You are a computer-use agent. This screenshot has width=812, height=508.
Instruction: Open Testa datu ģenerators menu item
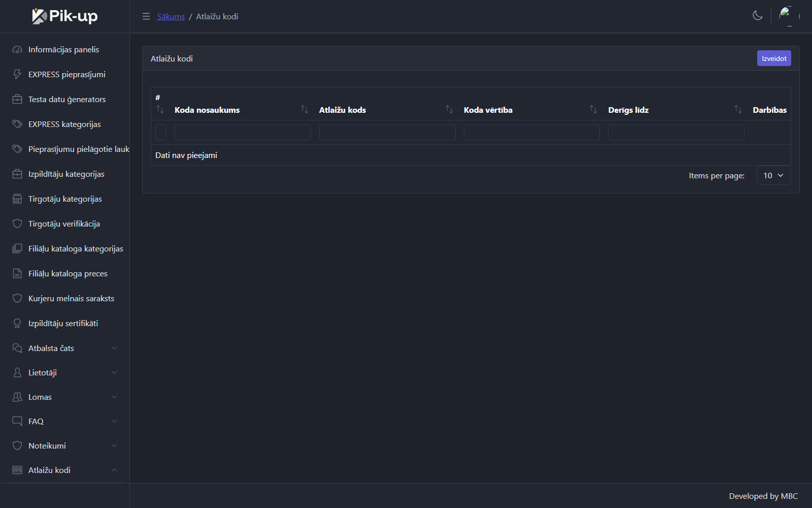[65, 99]
